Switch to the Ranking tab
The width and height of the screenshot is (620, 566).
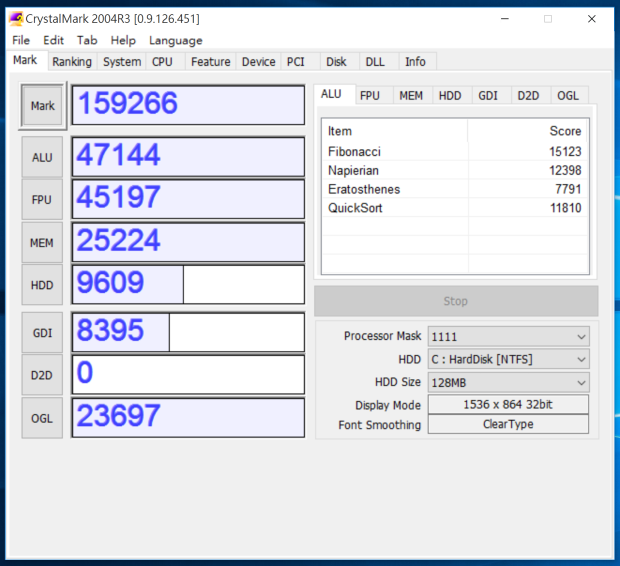pos(72,62)
